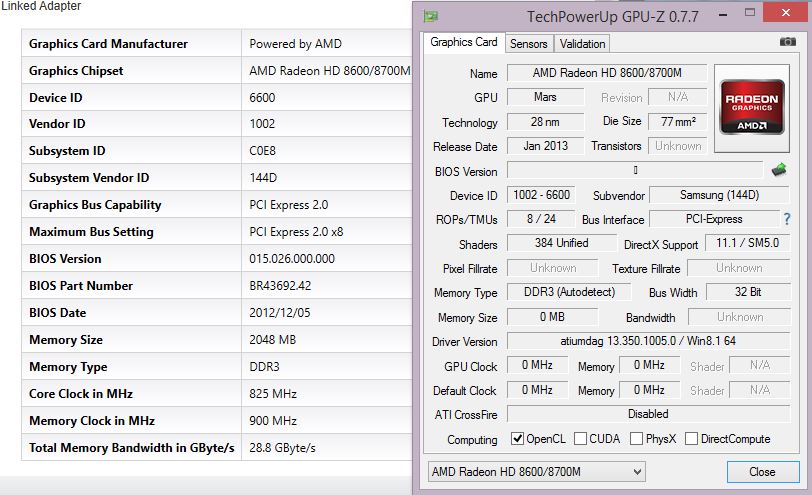Close GPU-Z with the red X button
The height and width of the screenshot is (495, 812).
point(786,13)
